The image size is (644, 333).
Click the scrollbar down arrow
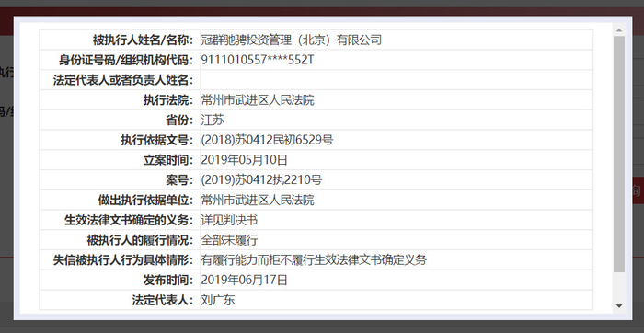(x=619, y=306)
